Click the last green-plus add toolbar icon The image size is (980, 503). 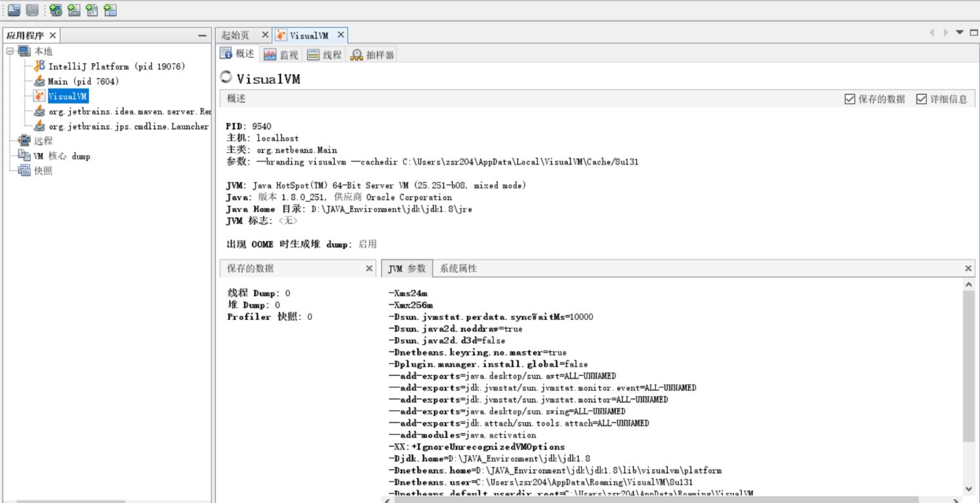(110, 10)
